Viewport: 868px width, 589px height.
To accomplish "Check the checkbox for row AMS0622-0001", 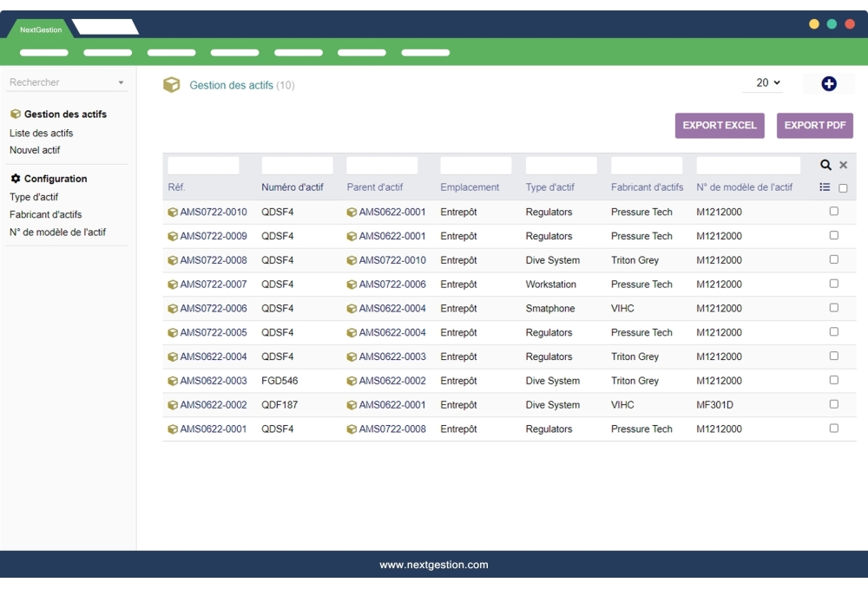I will (834, 429).
